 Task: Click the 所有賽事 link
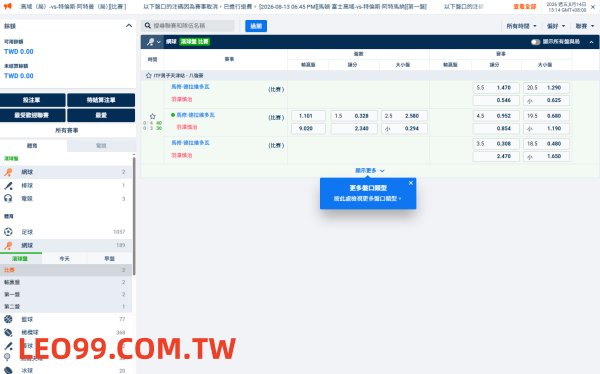point(67,131)
